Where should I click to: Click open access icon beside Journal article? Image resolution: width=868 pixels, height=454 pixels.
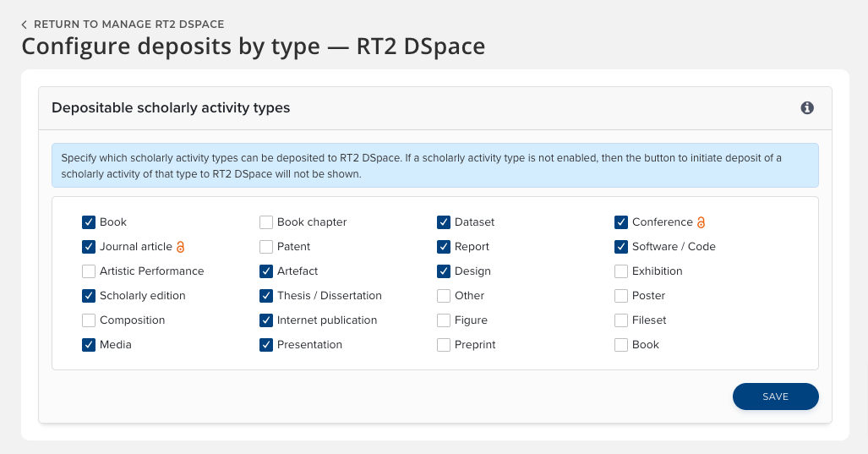click(180, 247)
